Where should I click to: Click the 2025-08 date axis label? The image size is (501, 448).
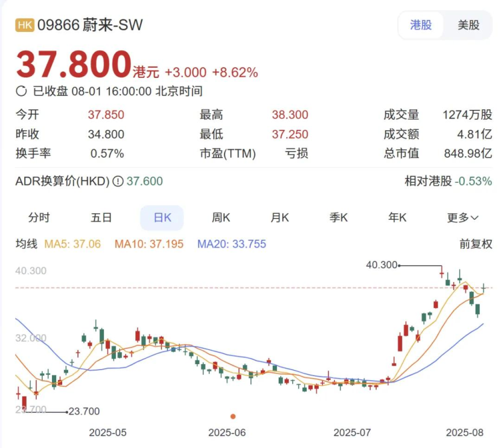point(465,433)
